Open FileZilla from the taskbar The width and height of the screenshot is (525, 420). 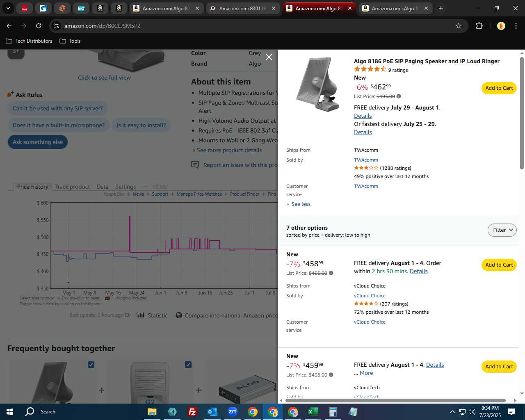point(192,412)
